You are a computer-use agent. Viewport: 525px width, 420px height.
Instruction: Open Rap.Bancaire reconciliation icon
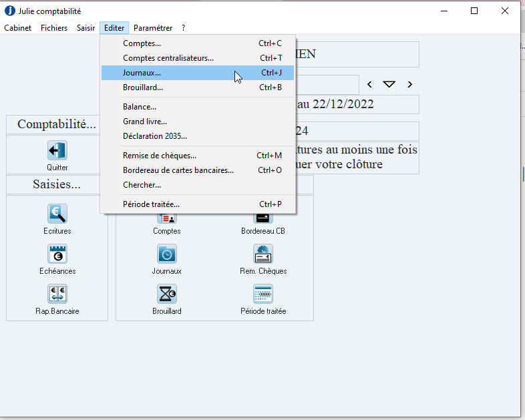coord(57,294)
